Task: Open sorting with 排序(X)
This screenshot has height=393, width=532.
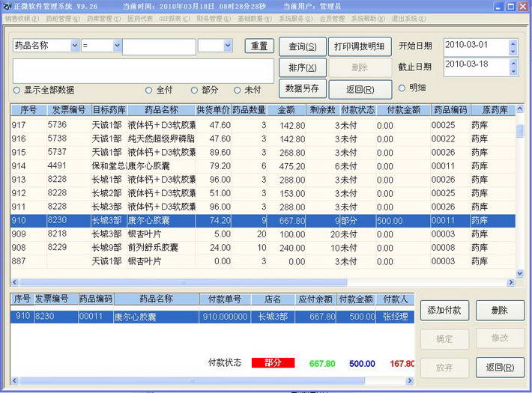Action: [x=303, y=67]
